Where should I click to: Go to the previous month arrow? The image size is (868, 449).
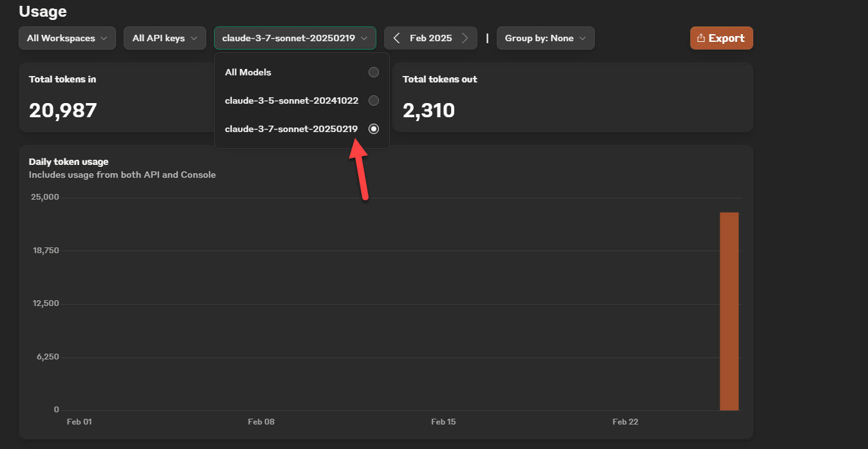pyautogui.click(x=396, y=38)
